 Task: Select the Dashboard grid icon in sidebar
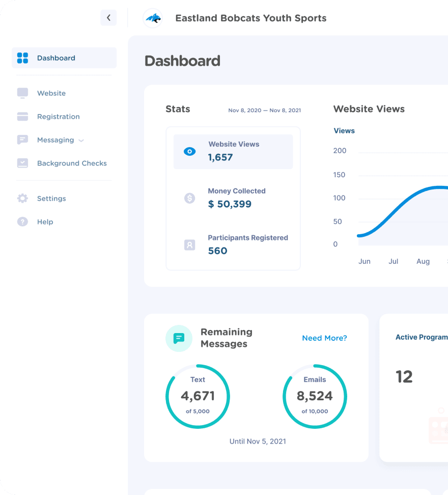pos(22,58)
